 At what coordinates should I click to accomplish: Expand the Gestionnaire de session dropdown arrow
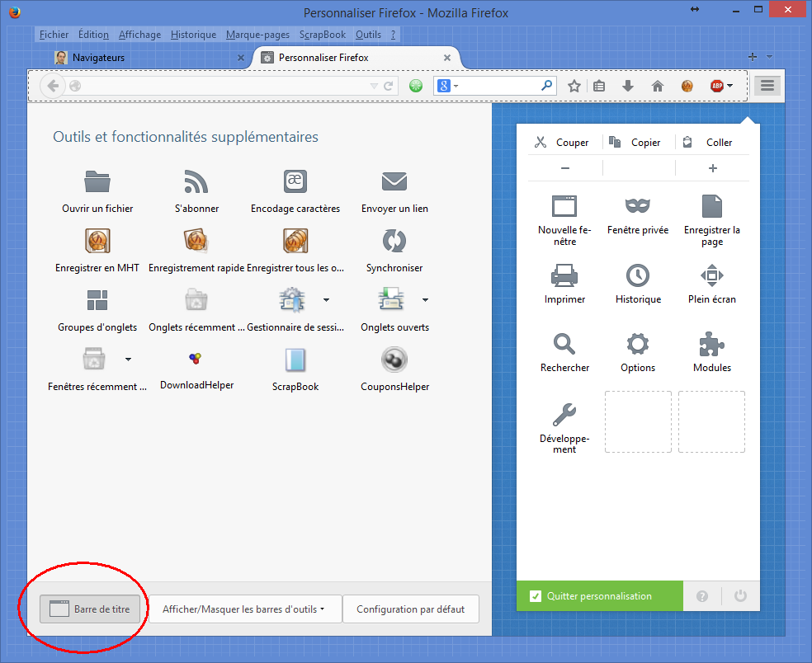[326, 299]
